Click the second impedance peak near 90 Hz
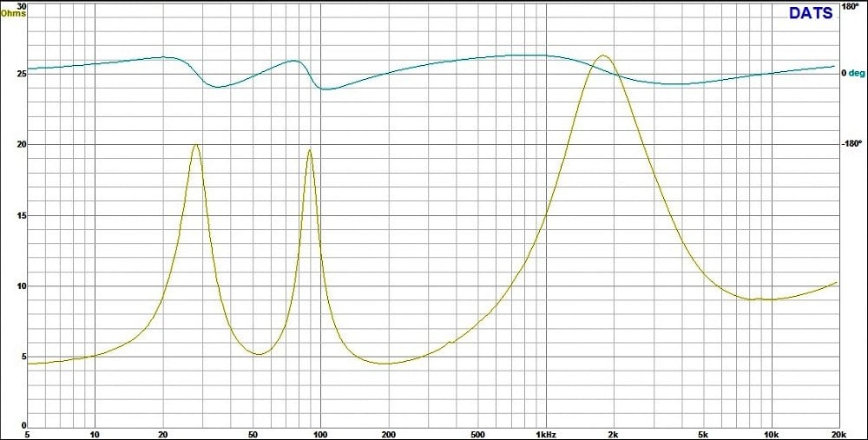This screenshot has height=440, width=868. click(x=309, y=150)
